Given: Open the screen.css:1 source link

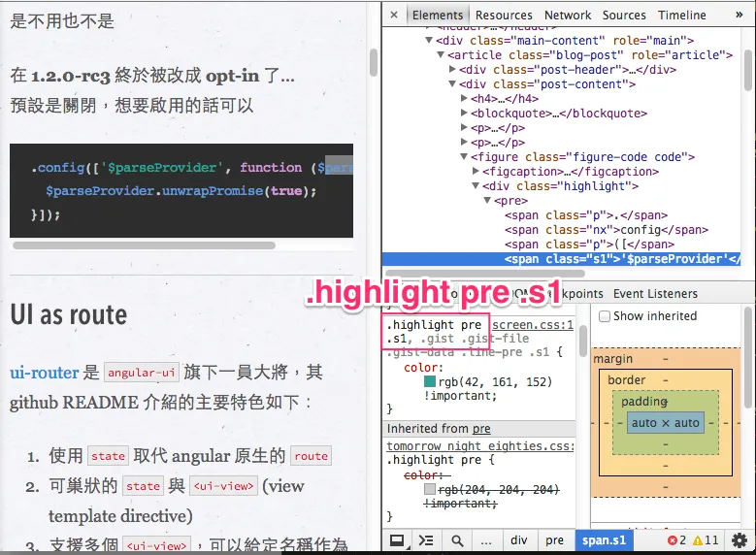Looking at the screenshot, I should [x=532, y=325].
